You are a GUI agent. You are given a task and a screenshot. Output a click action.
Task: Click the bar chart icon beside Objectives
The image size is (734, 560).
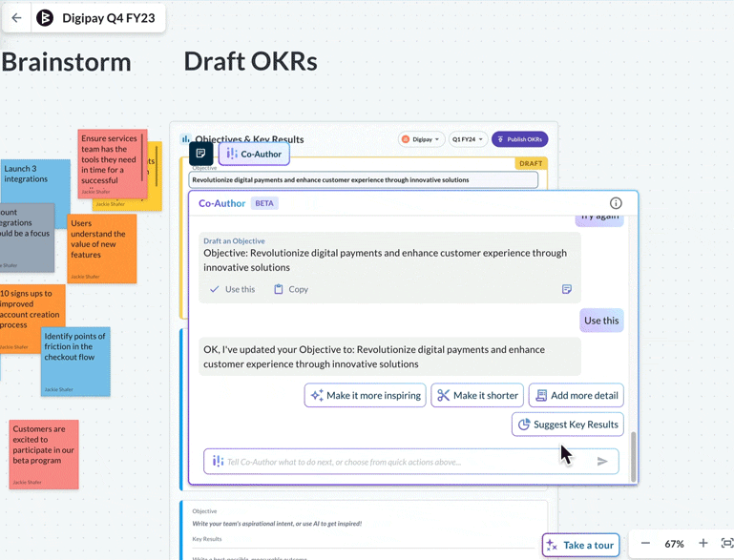(x=185, y=139)
